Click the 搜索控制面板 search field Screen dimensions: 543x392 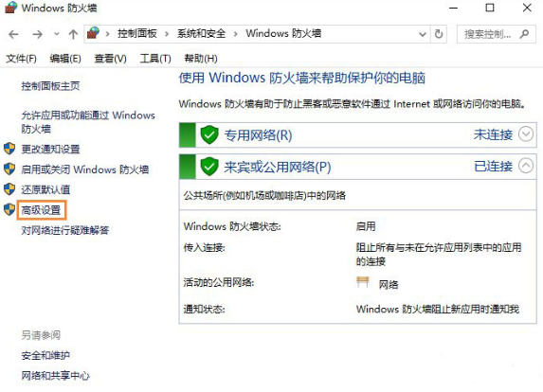[x=488, y=34]
